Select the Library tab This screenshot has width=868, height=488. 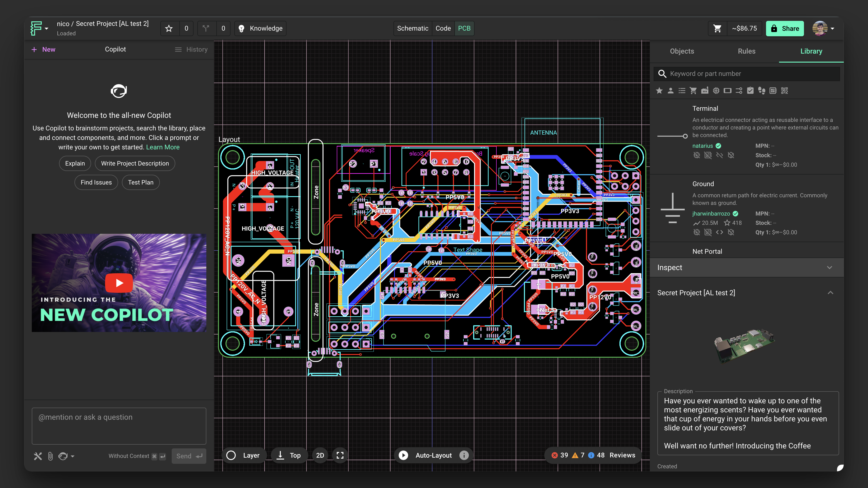[x=811, y=51]
